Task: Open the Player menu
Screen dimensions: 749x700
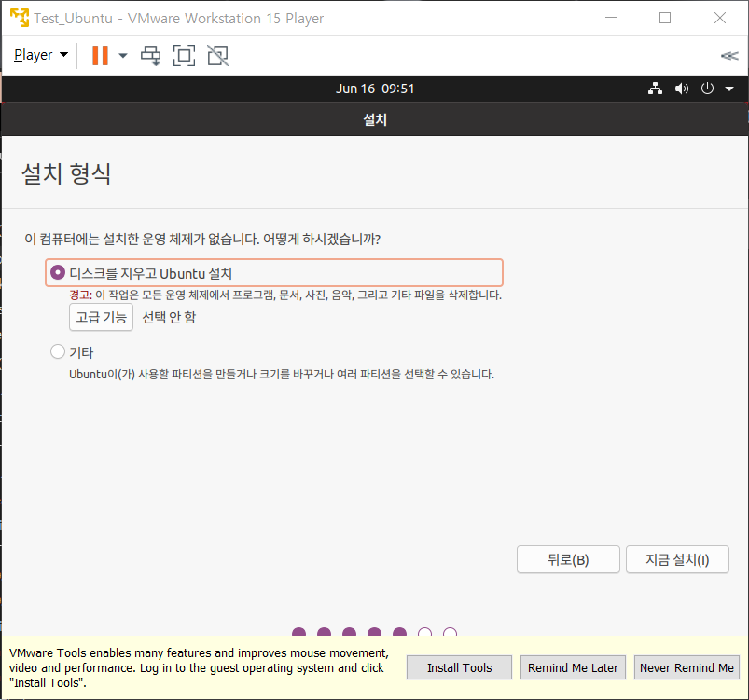Action: click(41, 55)
